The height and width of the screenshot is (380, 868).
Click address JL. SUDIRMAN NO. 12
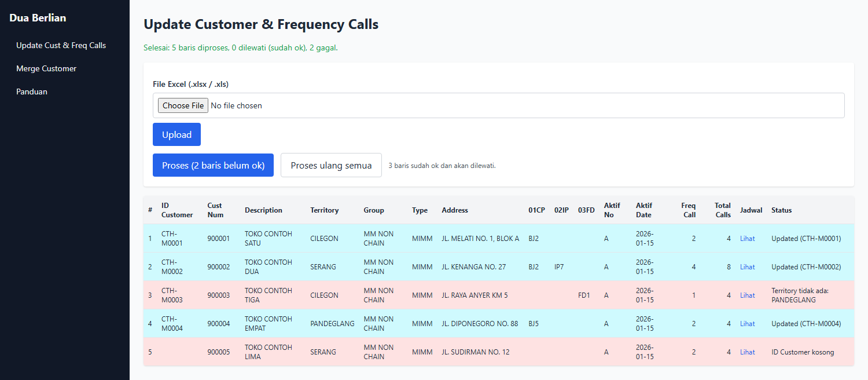pyautogui.click(x=476, y=352)
